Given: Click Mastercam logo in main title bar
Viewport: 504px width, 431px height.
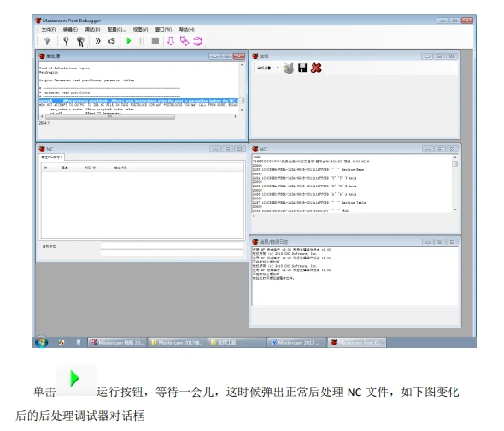Looking at the screenshot, I should (38, 21).
